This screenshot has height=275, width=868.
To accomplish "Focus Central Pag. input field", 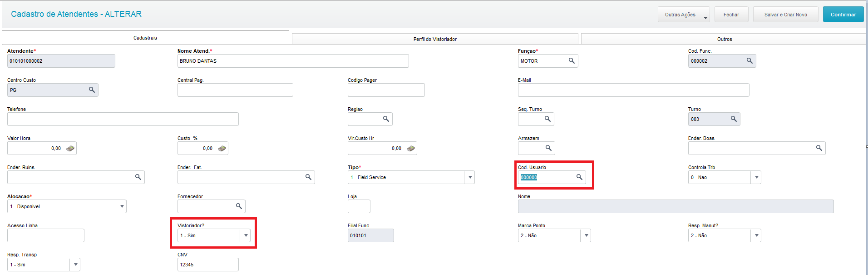I will tap(235, 90).
